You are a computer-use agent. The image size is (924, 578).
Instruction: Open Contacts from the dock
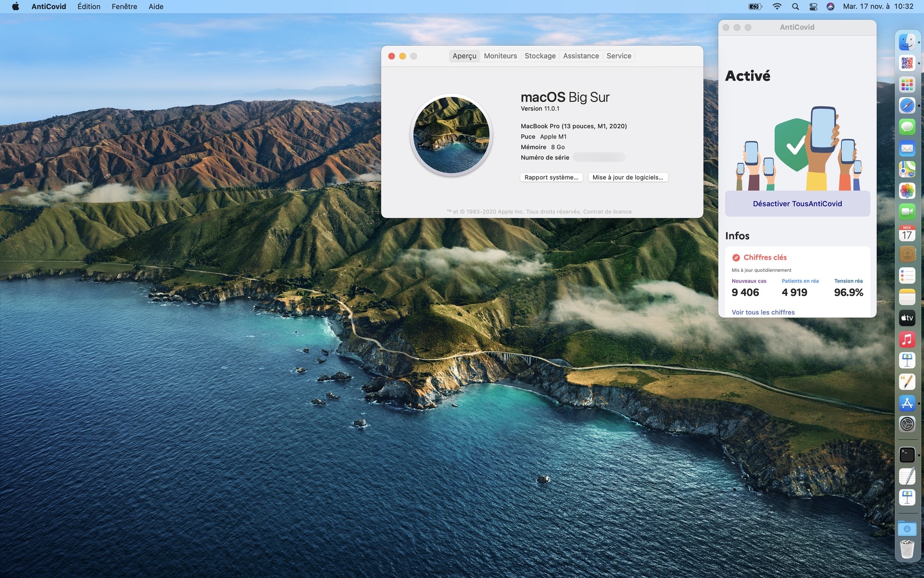coord(907,254)
